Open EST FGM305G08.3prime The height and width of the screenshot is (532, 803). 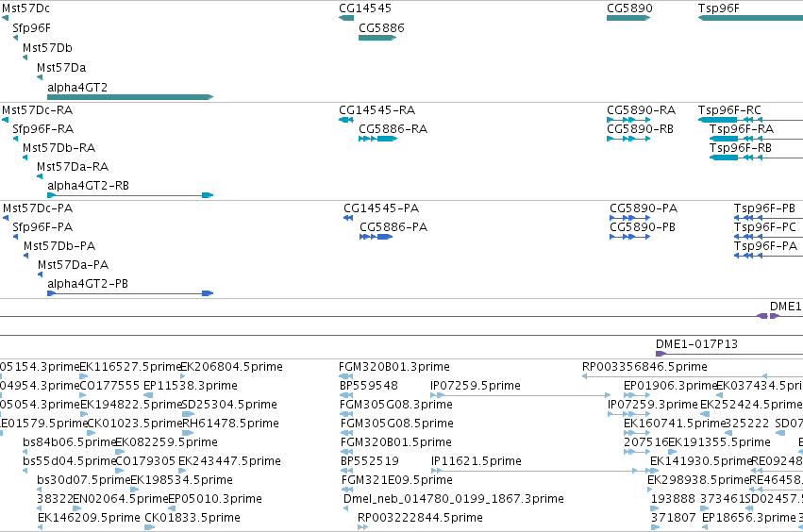point(396,405)
